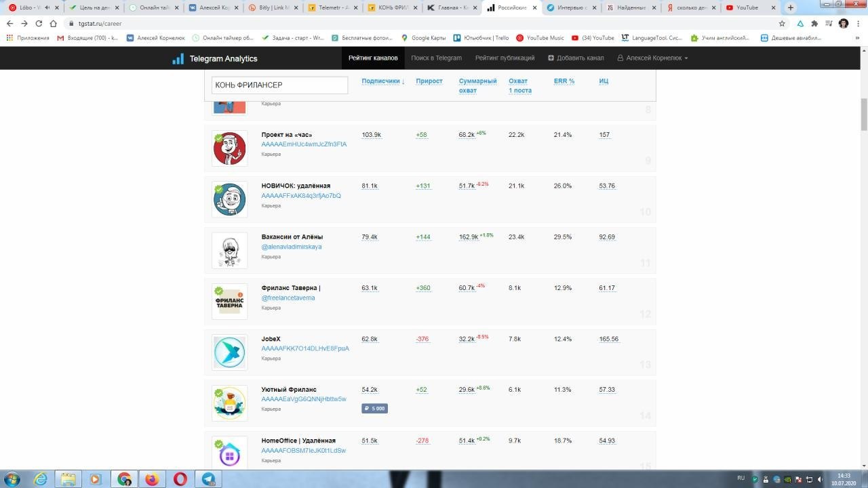Sort by ИЦ column header

(x=604, y=81)
